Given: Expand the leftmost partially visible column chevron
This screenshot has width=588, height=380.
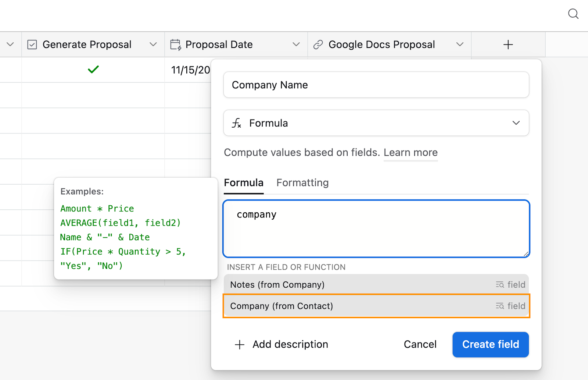Looking at the screenshot, I should (10, 45).
